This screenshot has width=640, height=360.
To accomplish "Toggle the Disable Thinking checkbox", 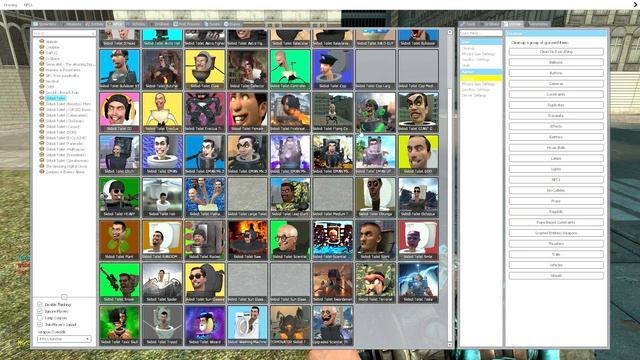I will 40,304.
